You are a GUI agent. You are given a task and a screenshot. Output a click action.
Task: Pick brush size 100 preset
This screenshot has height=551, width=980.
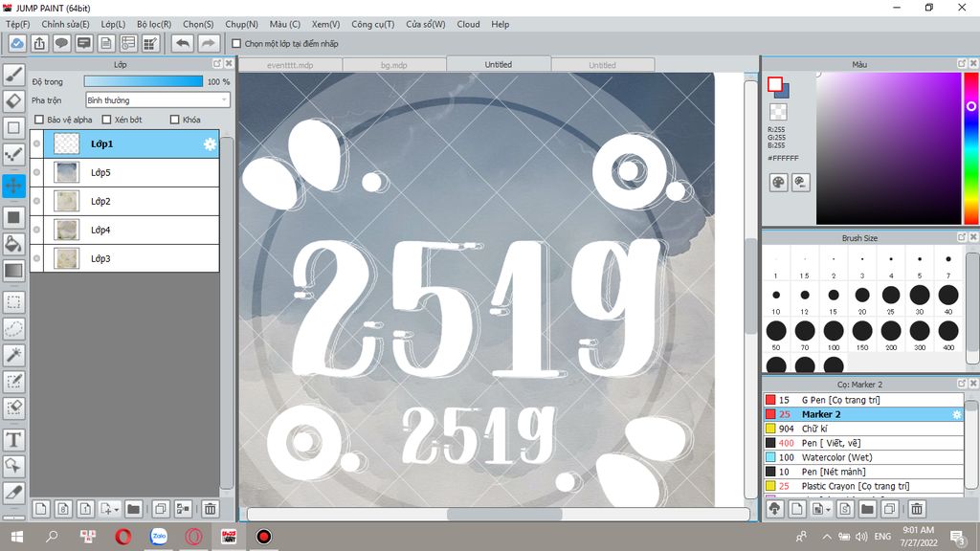834,336
